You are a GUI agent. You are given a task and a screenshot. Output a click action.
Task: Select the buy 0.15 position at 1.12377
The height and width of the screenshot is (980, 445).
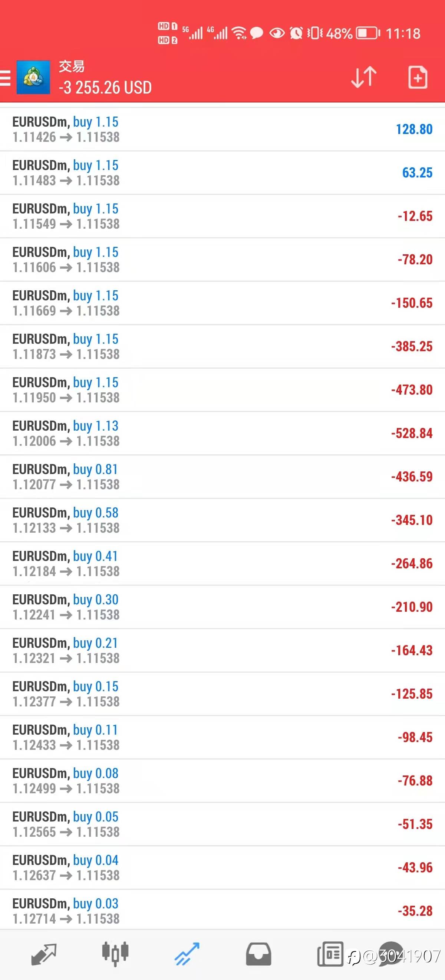(222, 694)
